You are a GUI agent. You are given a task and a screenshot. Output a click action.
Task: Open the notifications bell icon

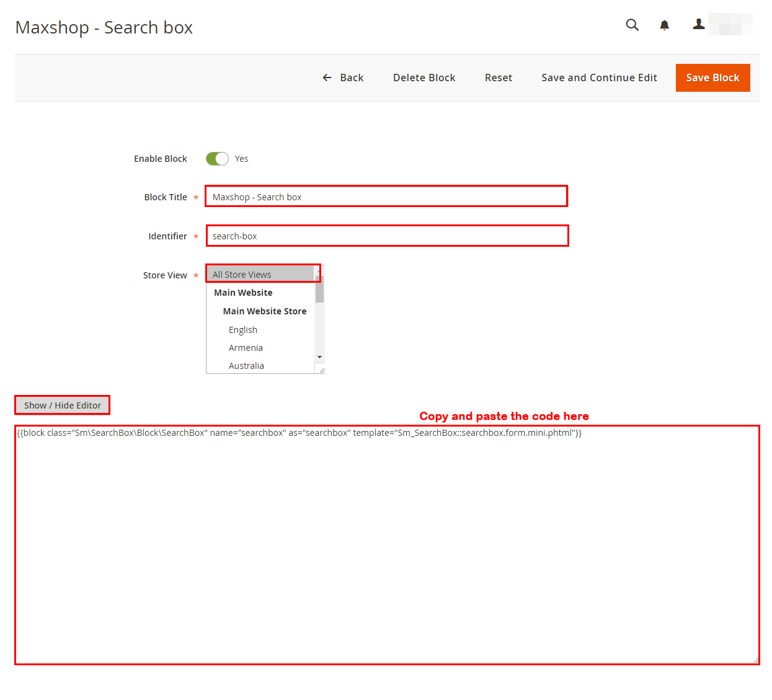(x=664, y=25)
